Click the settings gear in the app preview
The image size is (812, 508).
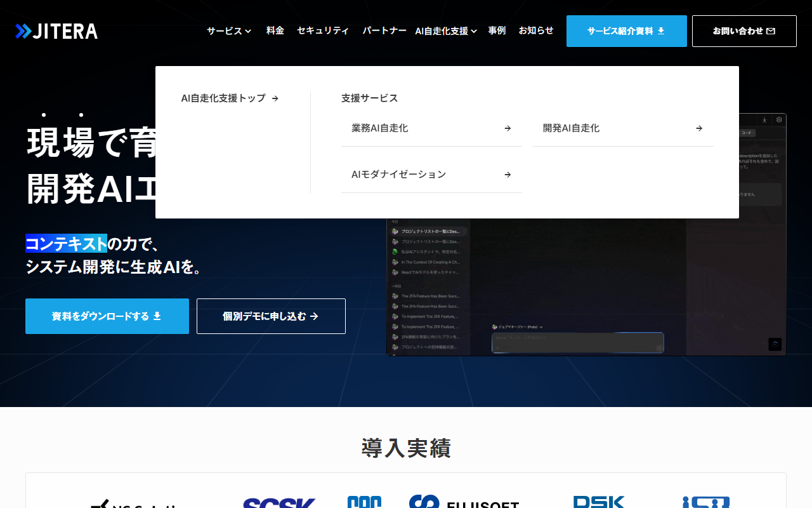(x=779, y=119)
